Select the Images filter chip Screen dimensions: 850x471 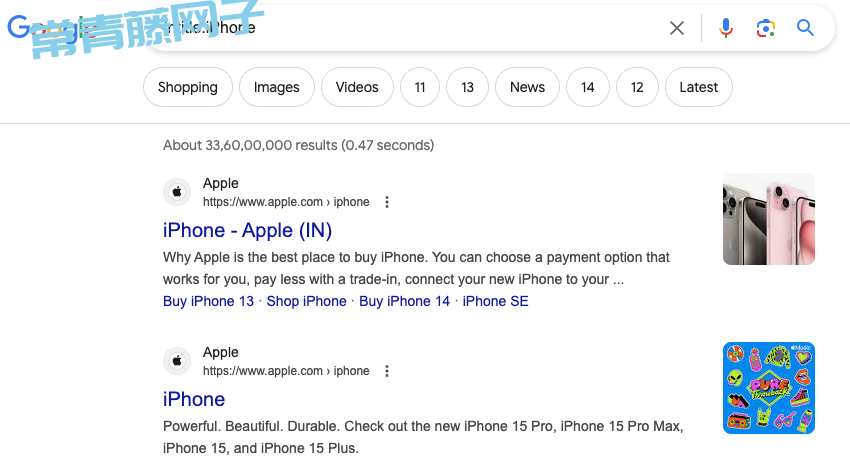coord(276,87)
